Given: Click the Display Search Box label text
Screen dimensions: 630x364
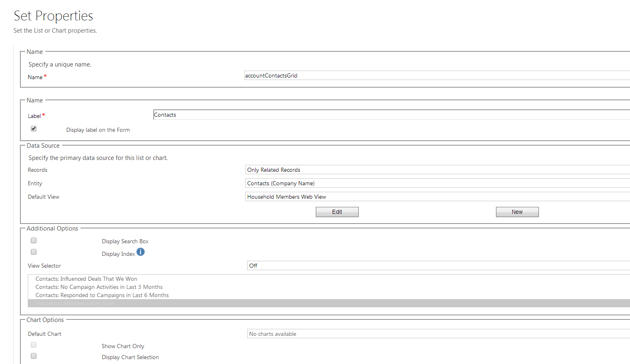Looking at the screenshot, I should (125, 241).
